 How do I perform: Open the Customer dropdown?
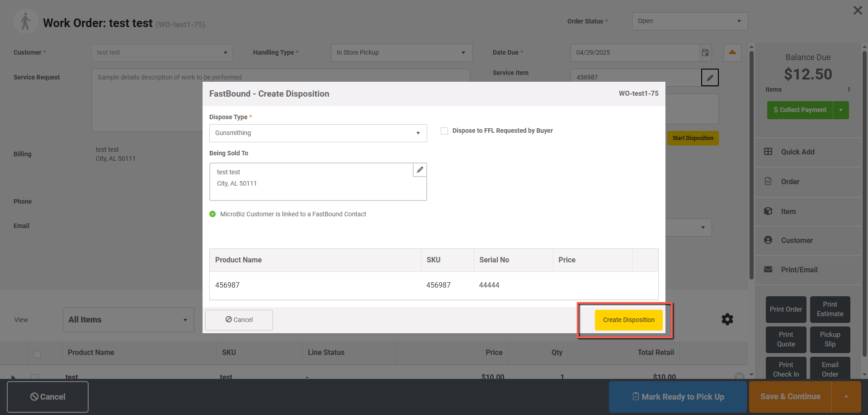[x=162, y=52]
